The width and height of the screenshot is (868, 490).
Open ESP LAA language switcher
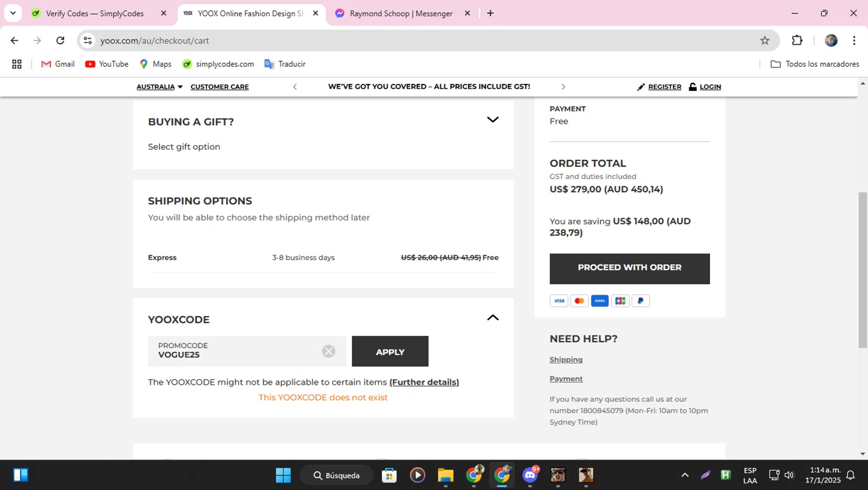750,476
